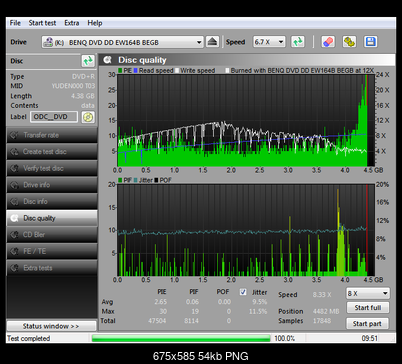Click the Transfer rate sidebar icon
Image resolution: width=402 pixels, height=364 pixels.
[14, 135]
